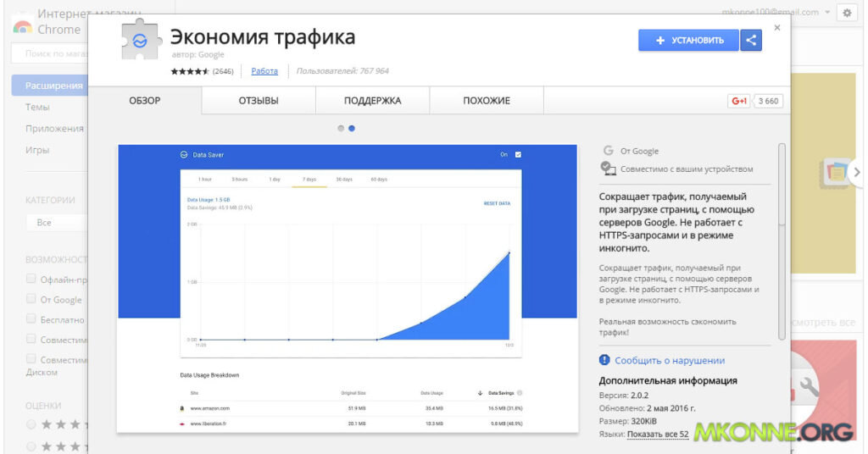Switch to the Похожие tab
868x454 pixels.
point(487,101)
